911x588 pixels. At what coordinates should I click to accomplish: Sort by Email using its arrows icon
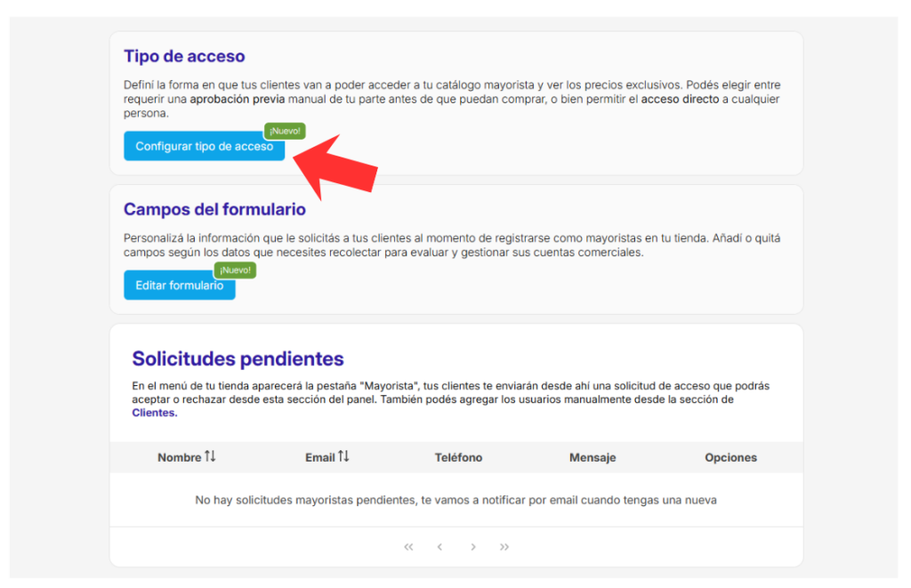click(x=343, y=456)
